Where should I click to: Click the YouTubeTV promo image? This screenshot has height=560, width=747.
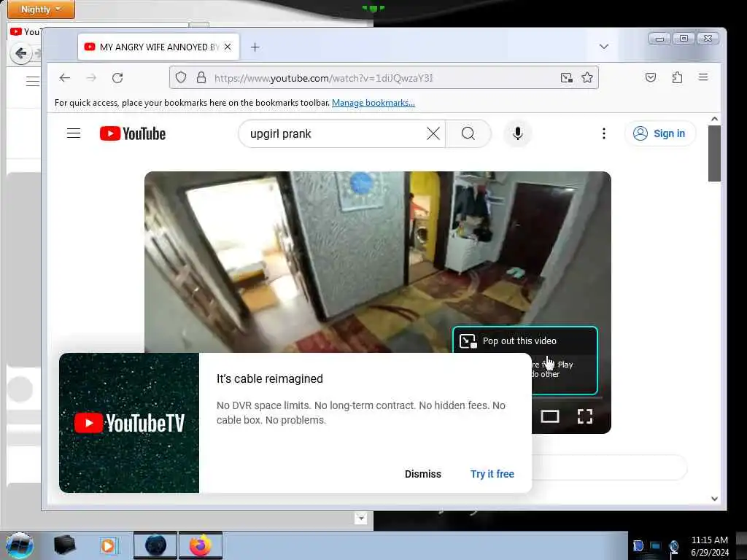click(x=129, y=423)
